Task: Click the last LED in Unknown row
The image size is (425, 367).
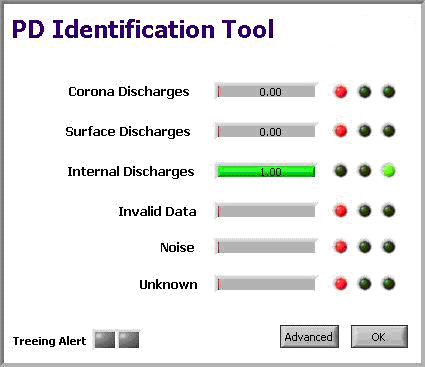Action: tap(389, 284)
